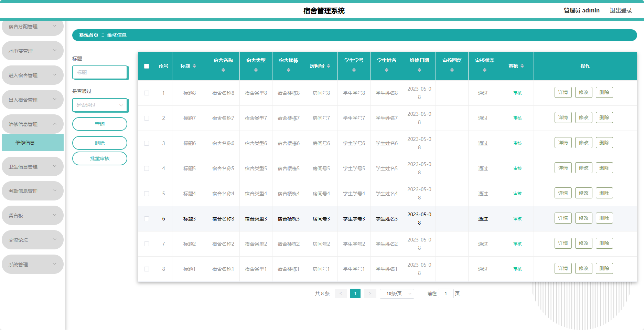The image size is (644, 330).
Task: Click 修改 for 标题7 row
Action: [584, 117]
